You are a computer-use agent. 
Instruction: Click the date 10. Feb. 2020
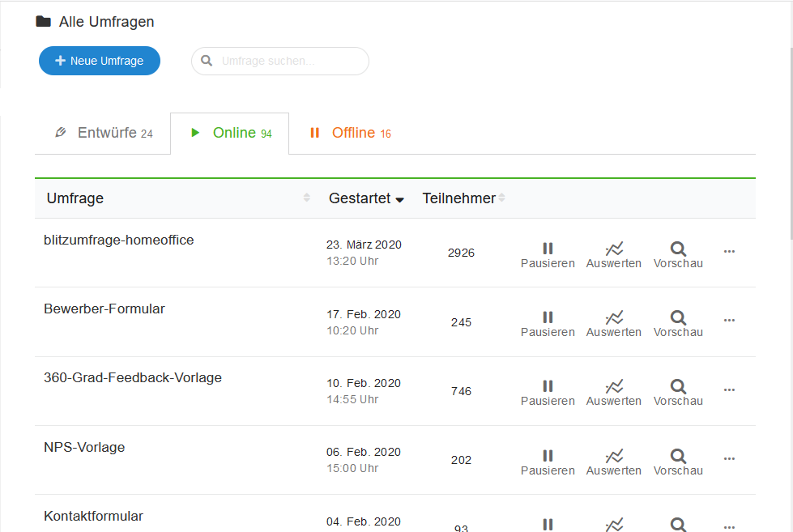tap(364, 383)
